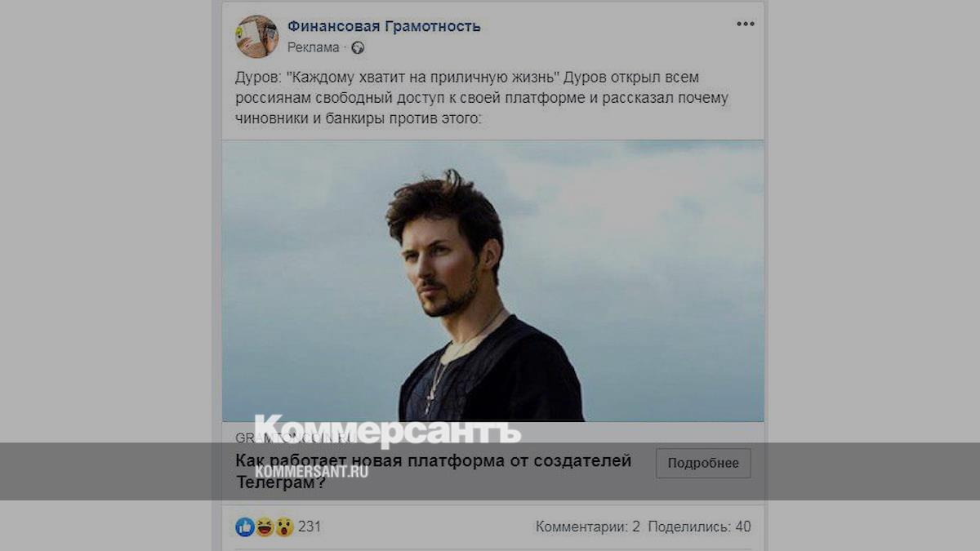Click the surprised Wow reaction icon
Viewport: 980px width, 551px height.
pyautogui.click(x=283, y=527)
